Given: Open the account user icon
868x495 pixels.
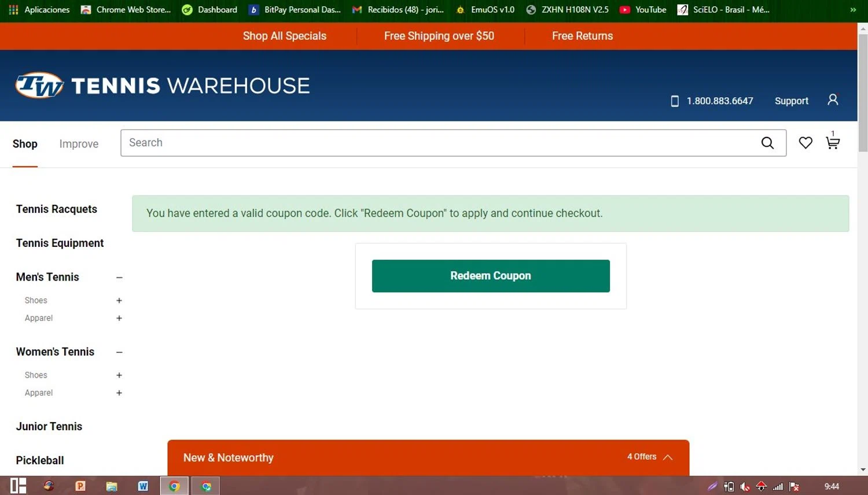Looking at the screenshot, I should coord(833,100).
